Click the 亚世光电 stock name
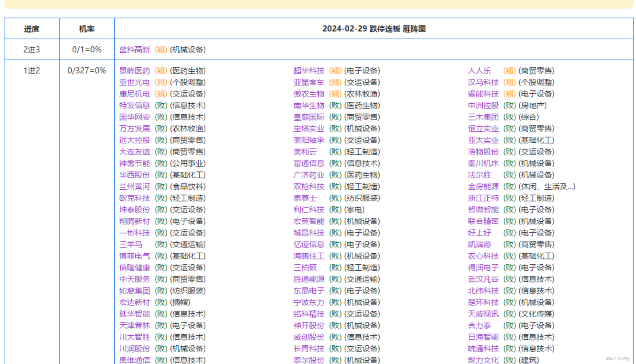Screen dimensions: 636x364 (x=135, y=82)
